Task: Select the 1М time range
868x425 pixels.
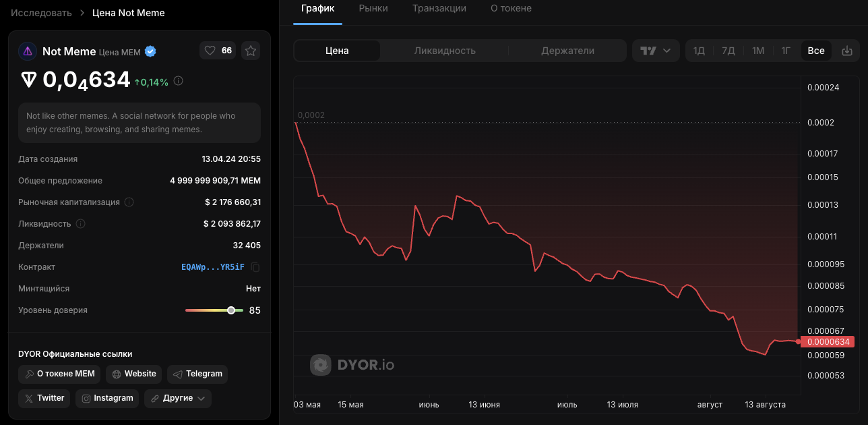Action: coord(758,51)
